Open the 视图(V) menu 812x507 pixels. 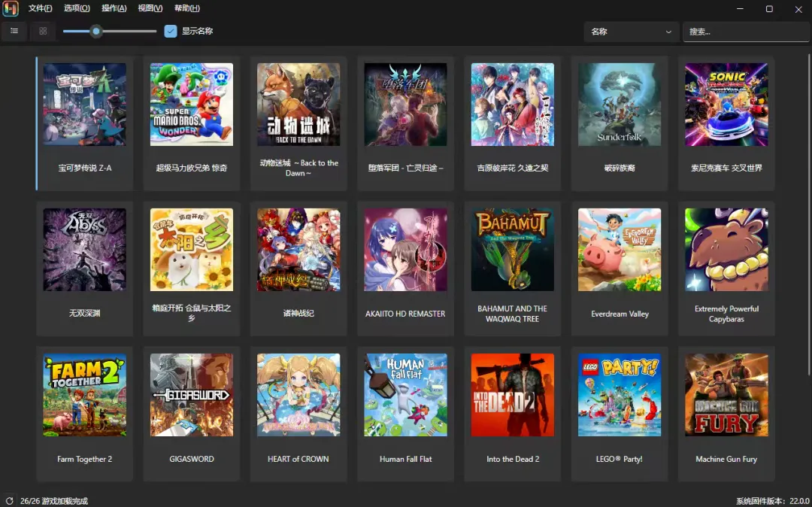point(150,8)
